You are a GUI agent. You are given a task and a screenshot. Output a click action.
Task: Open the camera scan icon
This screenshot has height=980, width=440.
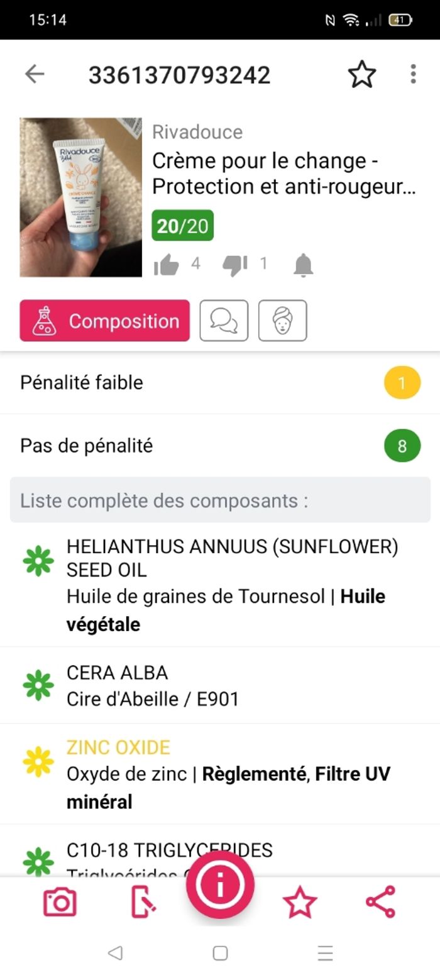pos(60,903)
